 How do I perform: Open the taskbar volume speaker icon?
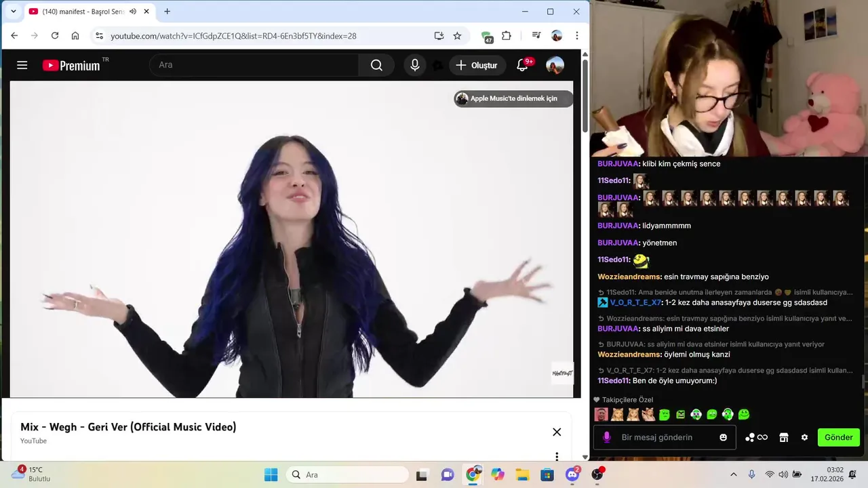click(x=783, y=474)
